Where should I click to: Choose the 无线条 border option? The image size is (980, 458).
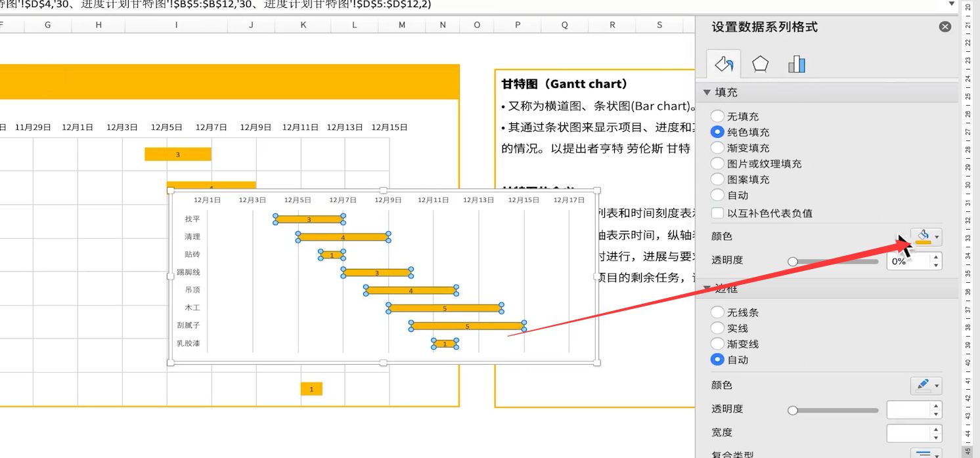point(718,312)
